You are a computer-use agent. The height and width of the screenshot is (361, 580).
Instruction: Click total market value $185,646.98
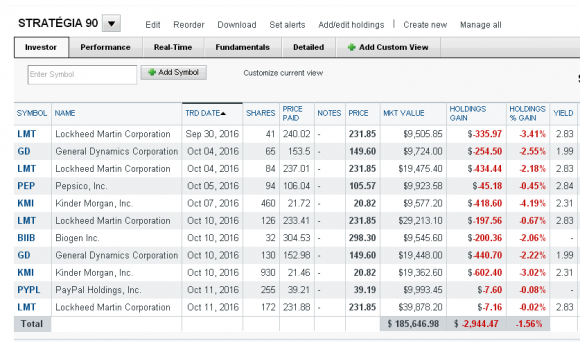[x=413, y=324]
